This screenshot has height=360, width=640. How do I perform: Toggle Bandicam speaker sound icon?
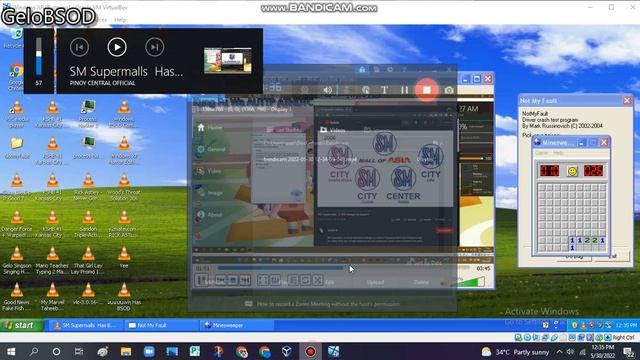(328, 90)
